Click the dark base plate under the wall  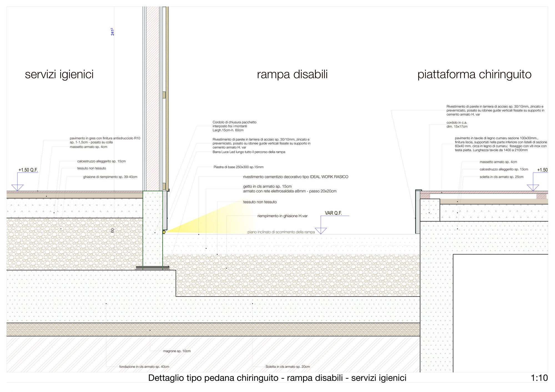pos(152,268)
